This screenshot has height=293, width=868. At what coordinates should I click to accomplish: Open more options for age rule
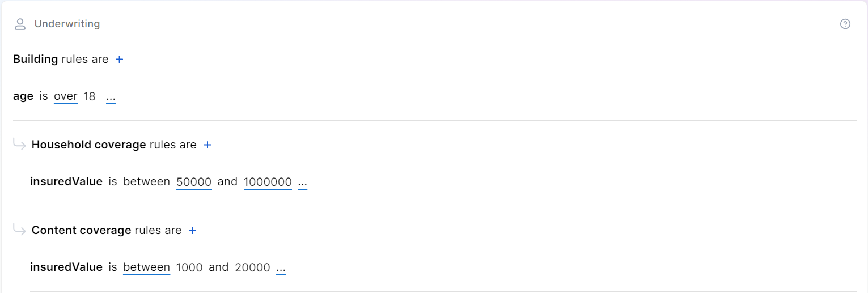(111, 97)
